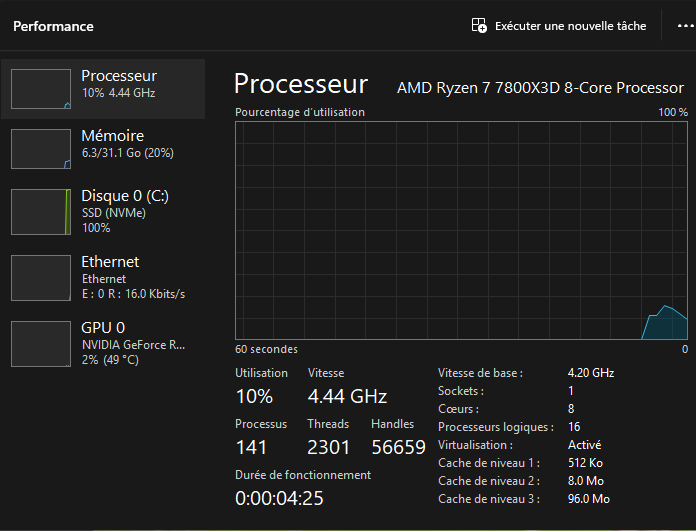Click the 4.44 GHz Vitesse value
Image resolution: width=696 pixels, height=531 pixels.
(x=347, y=396)
